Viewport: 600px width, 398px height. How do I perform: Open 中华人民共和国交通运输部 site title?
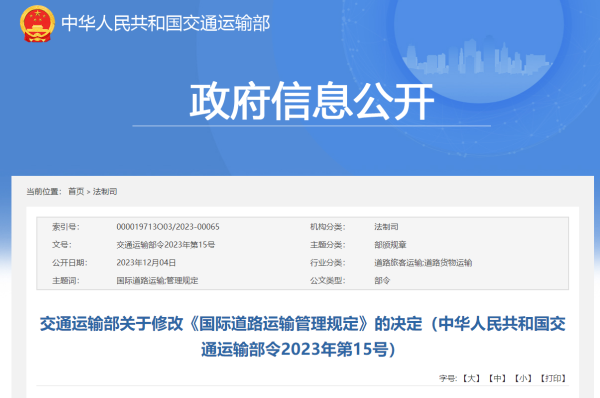(166, 23)
